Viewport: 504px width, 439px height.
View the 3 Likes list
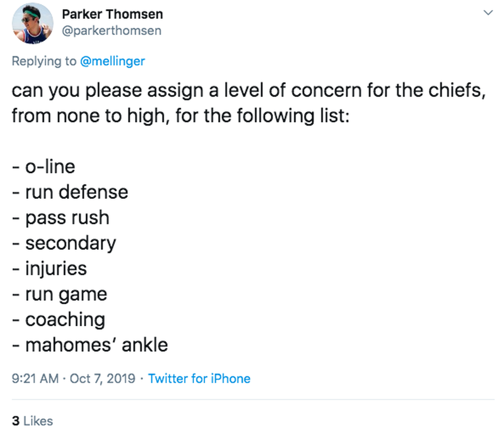point(32,420)
